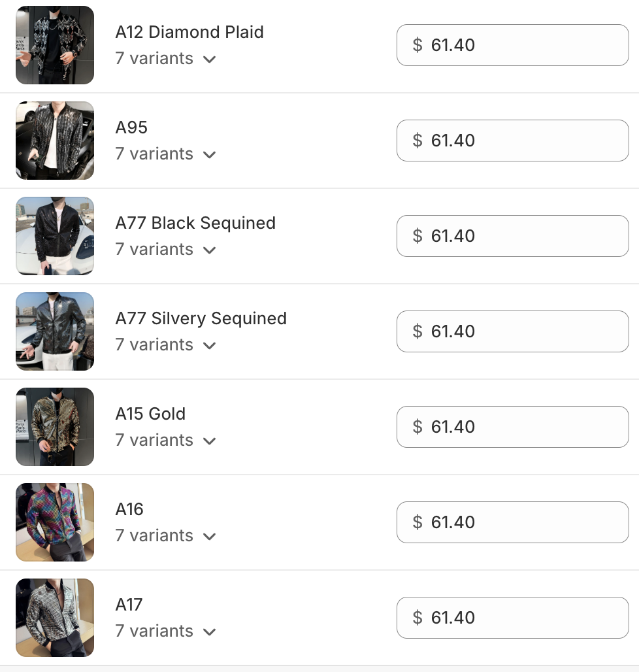Expand variants under product A17
Image resolution: width=639 pixels, height=672 pixels.
(x=209, y=631)
